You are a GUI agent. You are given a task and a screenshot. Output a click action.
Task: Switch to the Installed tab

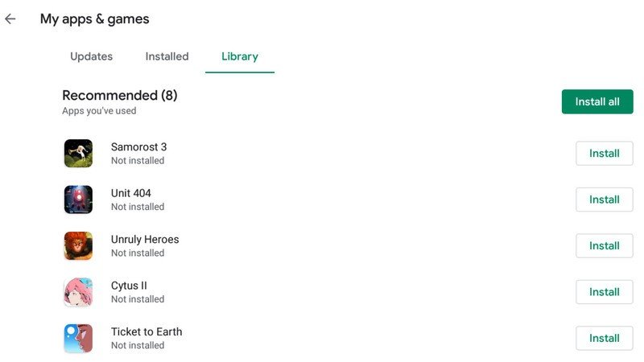pos(167,56)
